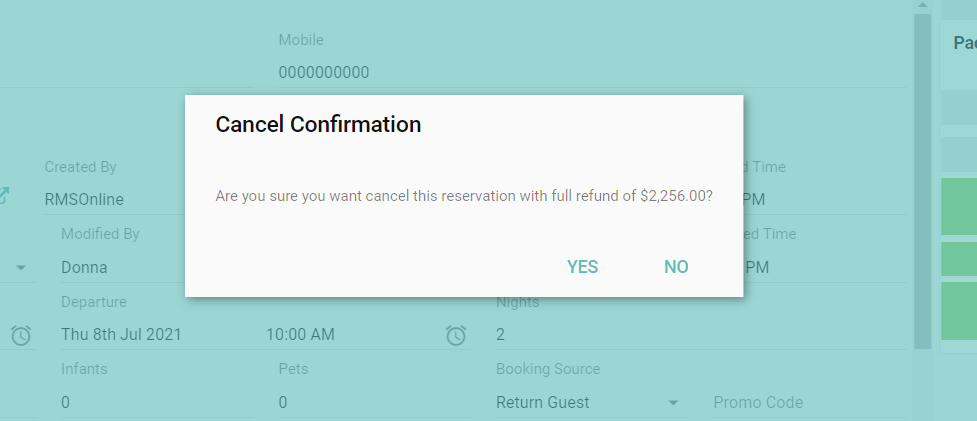The image size is (977, 421).
Task: Click the Created By RMSOnline field
Action: point(110,199)
